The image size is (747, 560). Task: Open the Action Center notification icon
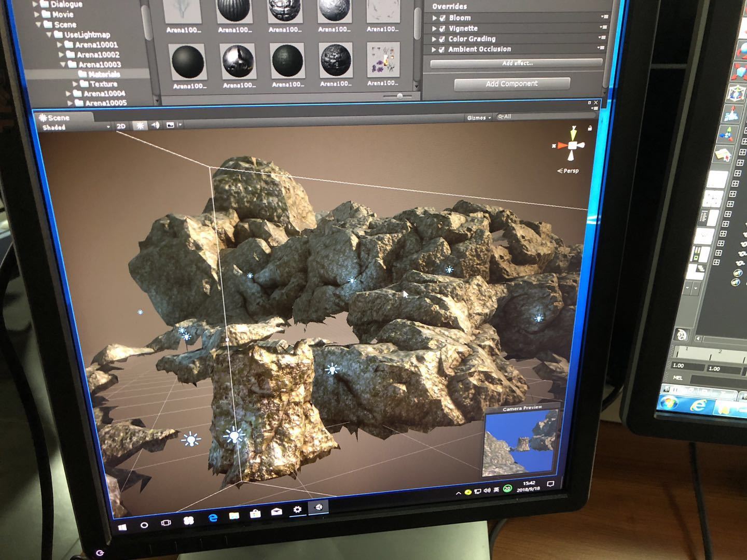tap(550, 484)
